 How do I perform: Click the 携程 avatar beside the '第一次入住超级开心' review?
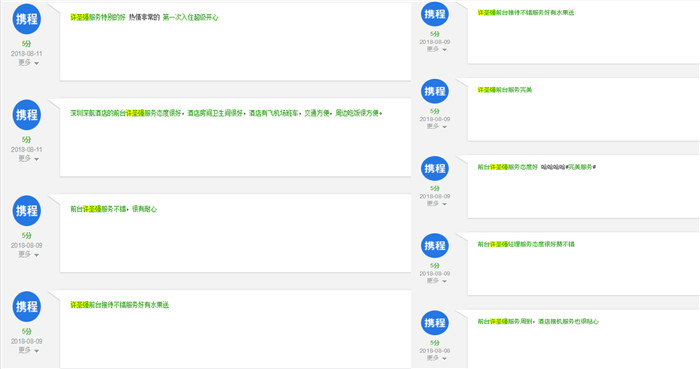tap(27, 19)
